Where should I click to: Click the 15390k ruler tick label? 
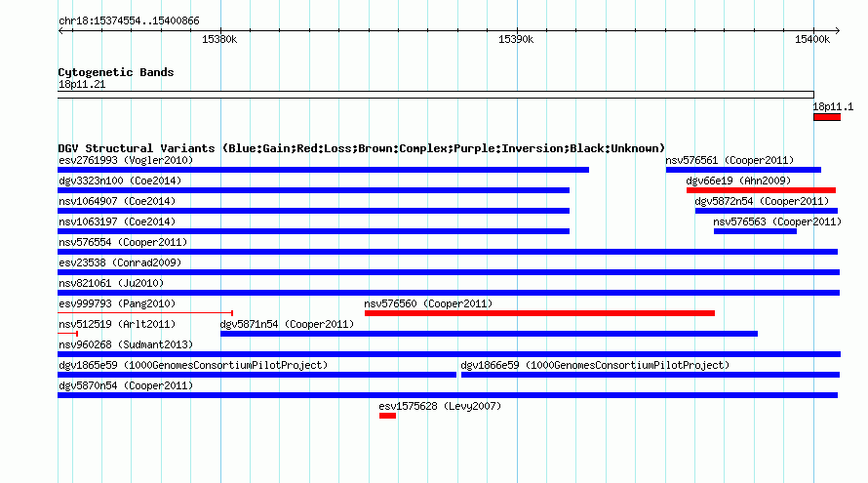tap(516, 39)
